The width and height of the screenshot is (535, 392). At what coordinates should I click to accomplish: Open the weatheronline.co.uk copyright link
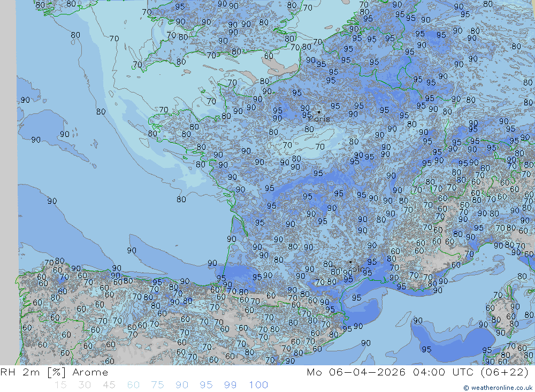tap(498, 388)
